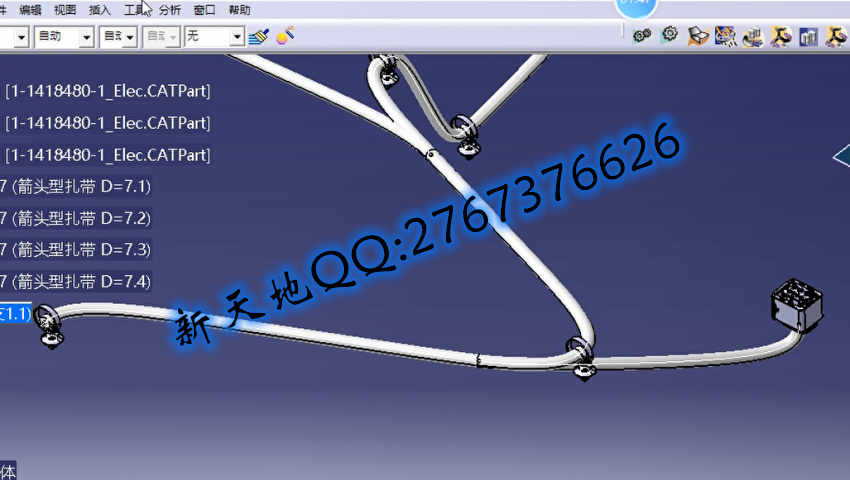Expand the narrow second '自动' dropdown
Image resolution: width=850 pixels, height=480 pixels.
pos(130,37)
